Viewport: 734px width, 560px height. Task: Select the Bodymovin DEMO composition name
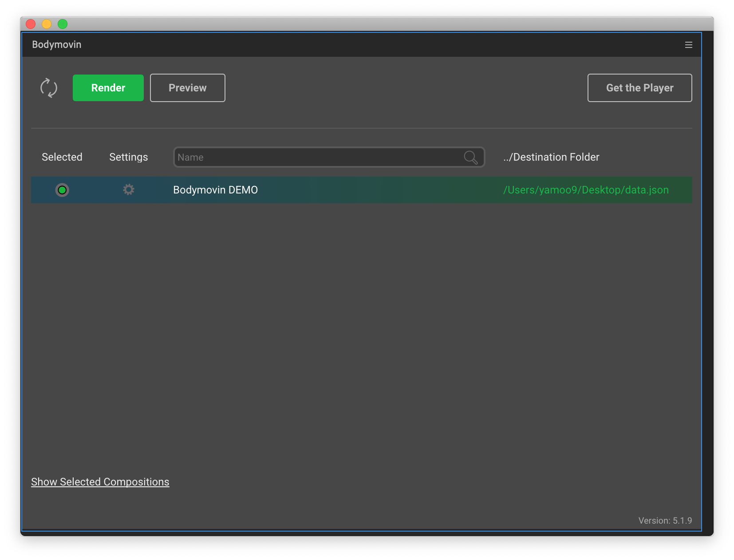[216, 190]
